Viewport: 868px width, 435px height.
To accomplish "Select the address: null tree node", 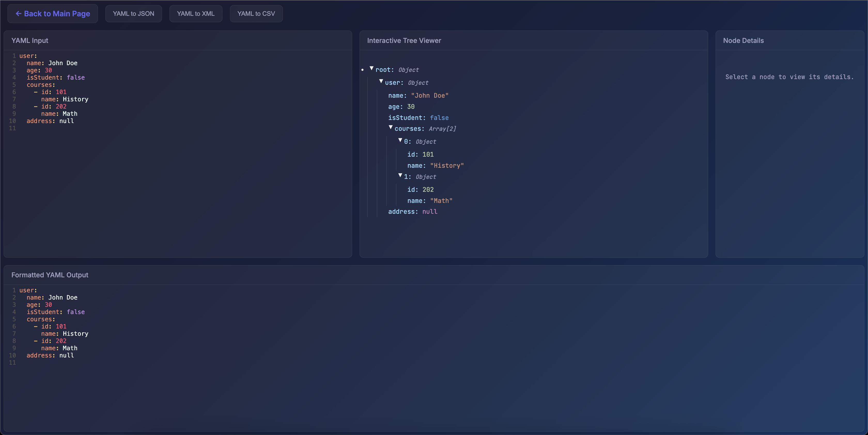I will pos(413,211).
